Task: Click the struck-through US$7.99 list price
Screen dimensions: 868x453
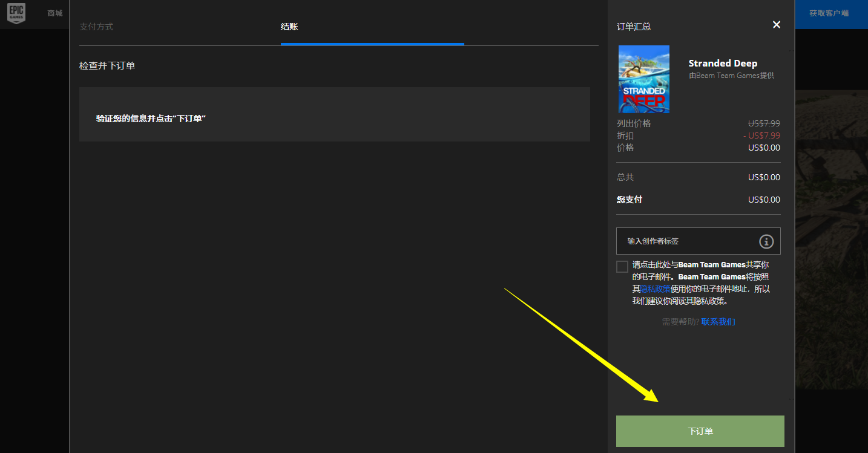Action: [x=764, y=123]
